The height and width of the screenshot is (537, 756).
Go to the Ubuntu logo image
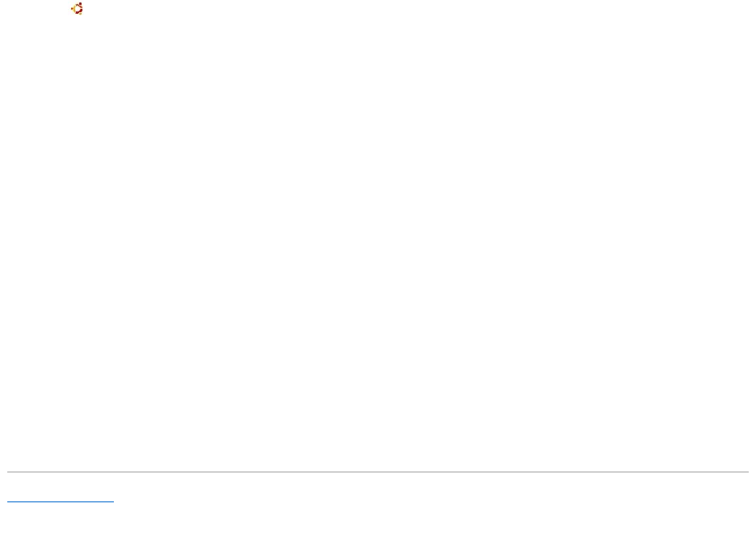tap(78, 9)
